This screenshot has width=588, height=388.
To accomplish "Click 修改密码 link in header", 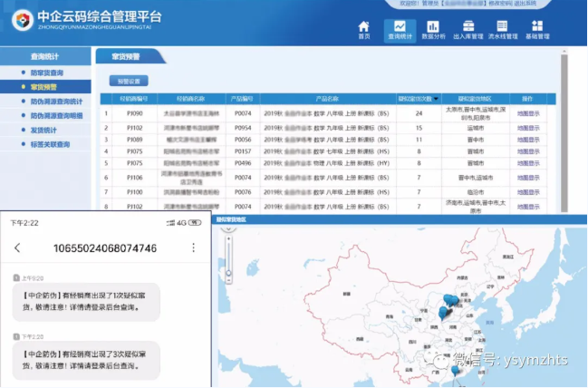I will click(x=500, y=4).
